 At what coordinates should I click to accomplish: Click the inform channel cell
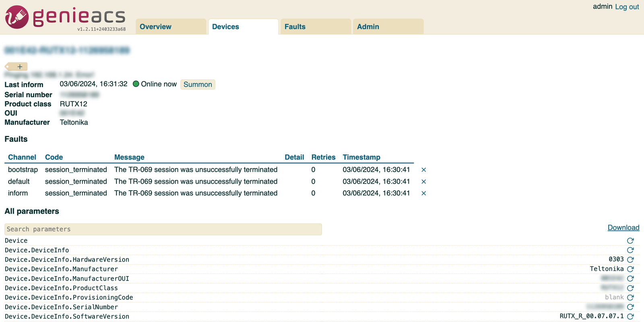[18, 193]
